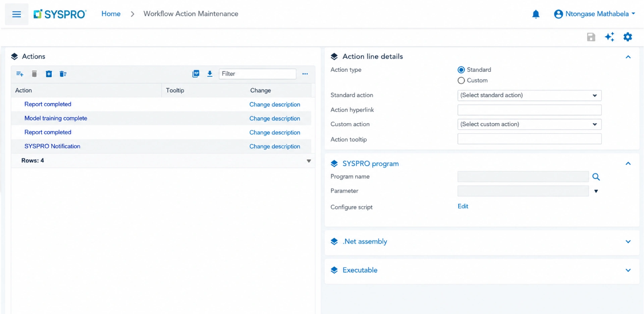The height and width of the screenshot is (314, 644).
Task: Open the user account dropdown caret
Action: [633, 14]
